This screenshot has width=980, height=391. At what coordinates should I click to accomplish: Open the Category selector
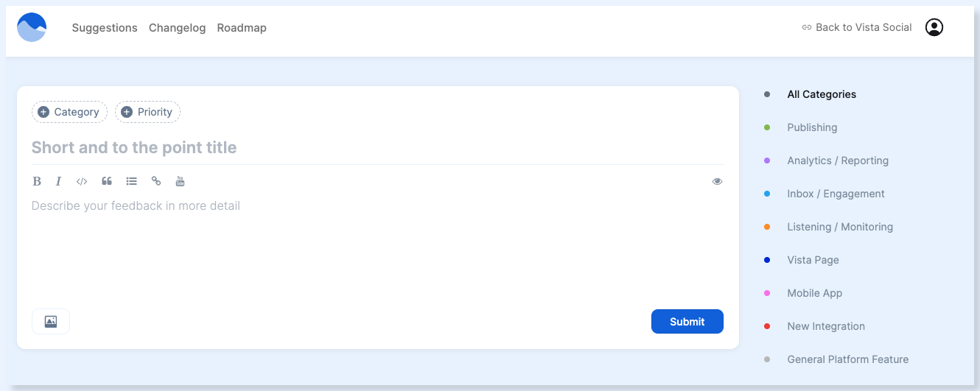(69, 112)
